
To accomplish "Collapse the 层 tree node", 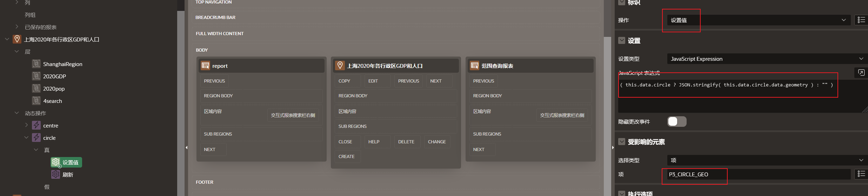I will (16, 51).
